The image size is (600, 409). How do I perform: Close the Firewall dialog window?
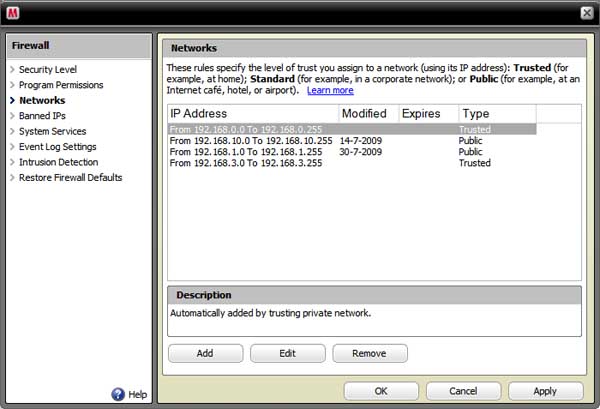click(x=586, y=12)
